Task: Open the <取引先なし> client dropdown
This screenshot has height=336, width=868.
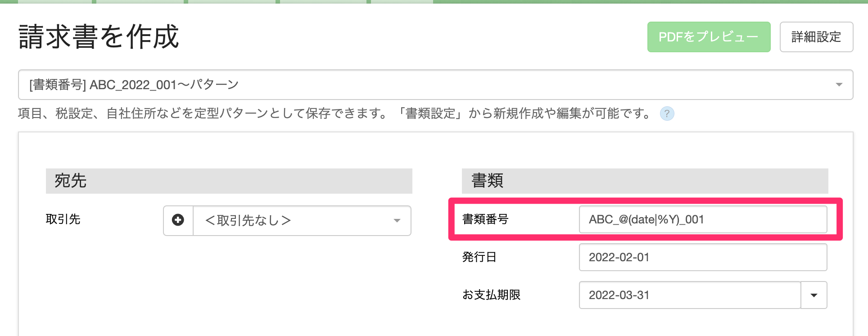Action: 293,220
